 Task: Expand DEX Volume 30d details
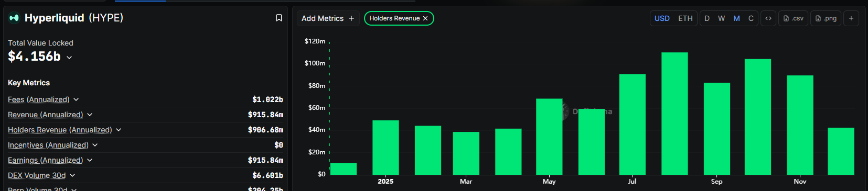coord(72,175)
